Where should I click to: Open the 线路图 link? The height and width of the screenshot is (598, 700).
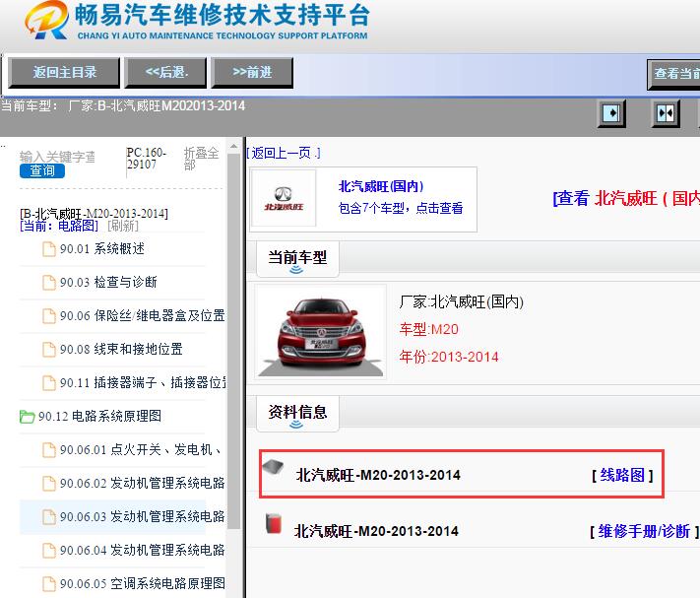(622, 475)
